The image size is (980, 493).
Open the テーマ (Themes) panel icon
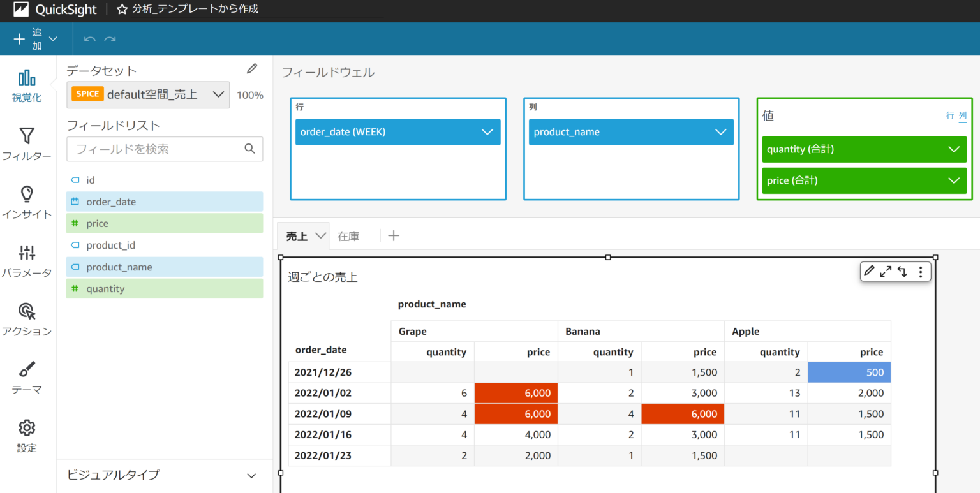click(x=26, y=375)
